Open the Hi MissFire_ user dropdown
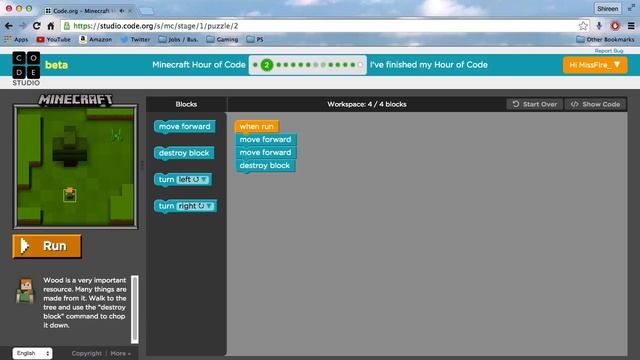The height and width of the screenshot is (360, 640). [595, 65]
